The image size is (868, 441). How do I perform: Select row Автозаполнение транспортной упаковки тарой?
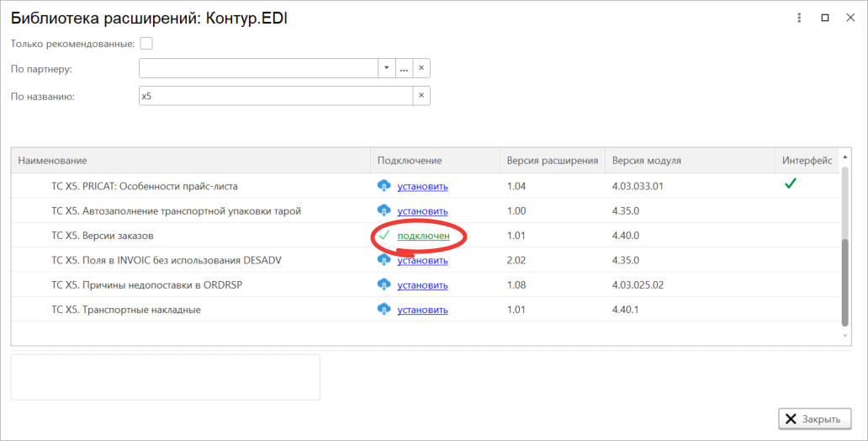tap(425, 210)
